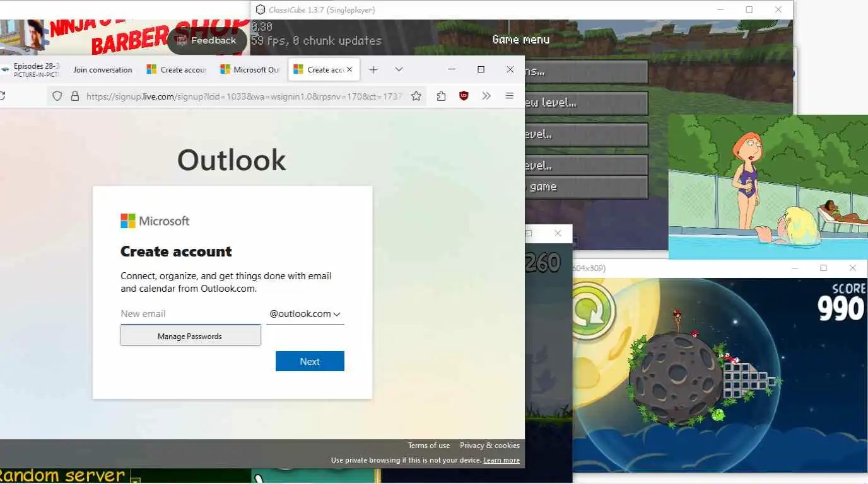
Task: Click the uBlock Origin shield icon
Action: tap(464, 96)
